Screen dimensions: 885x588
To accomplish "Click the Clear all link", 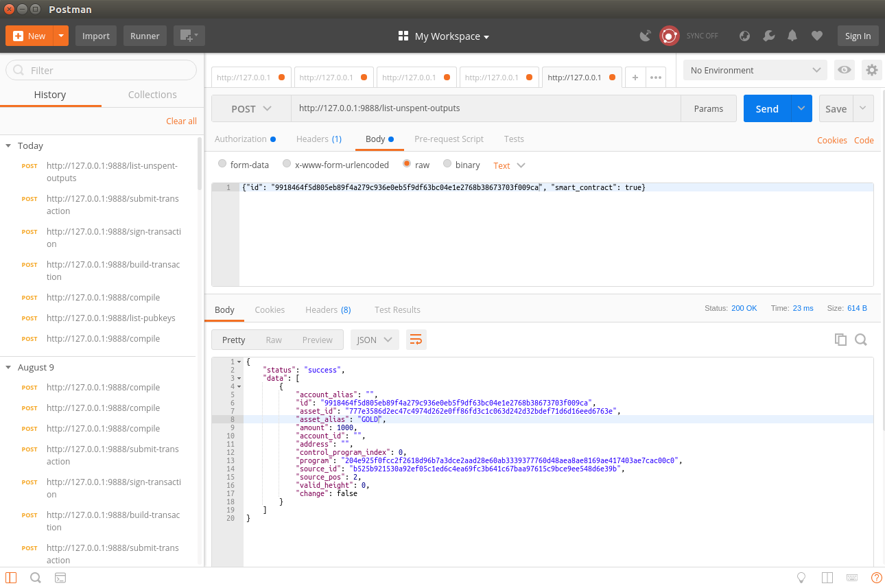I will [181, 121].
